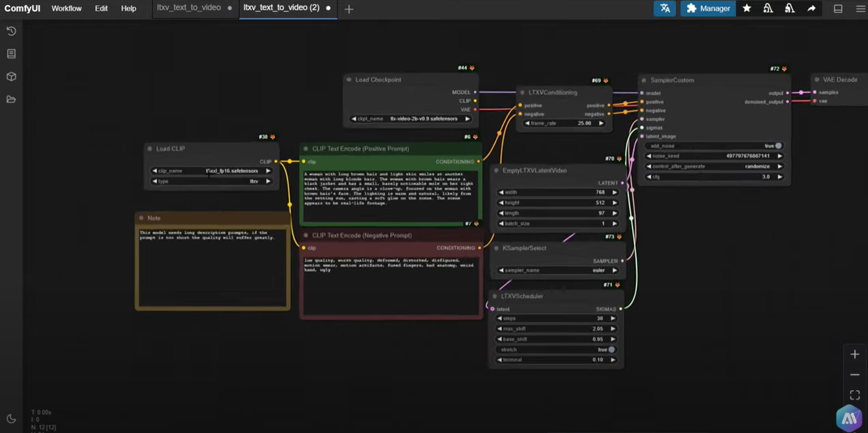This screenshot has height=433, width=868.
Task: Zoom out with the minus icon
Action: tap(855, 374)
